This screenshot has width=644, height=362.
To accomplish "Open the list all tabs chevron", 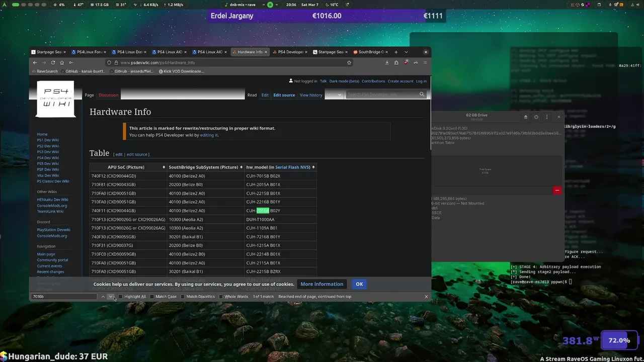I will click(406, 52).
